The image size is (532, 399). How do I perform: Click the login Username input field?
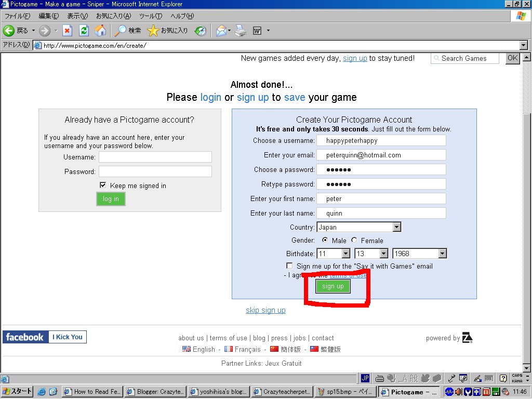coord(155,157)
